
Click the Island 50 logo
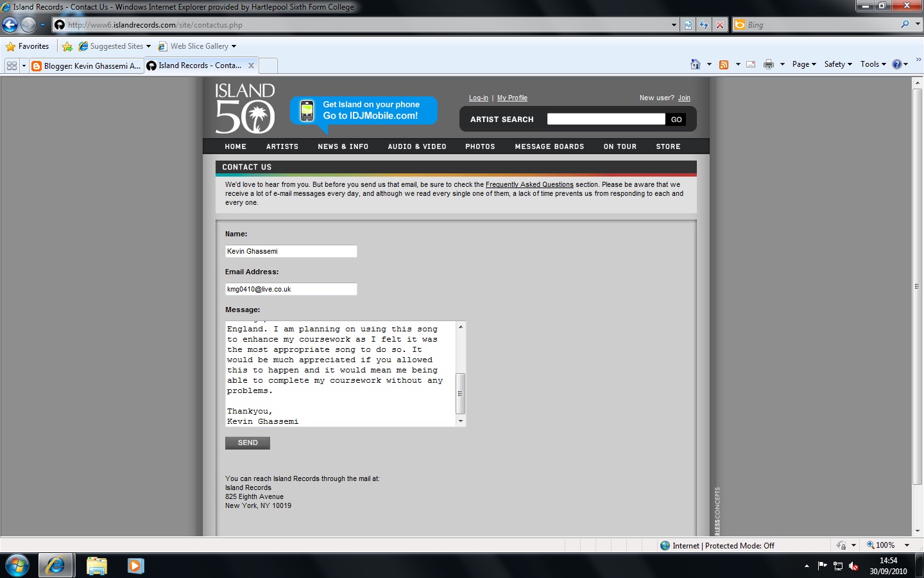(245, 108)
